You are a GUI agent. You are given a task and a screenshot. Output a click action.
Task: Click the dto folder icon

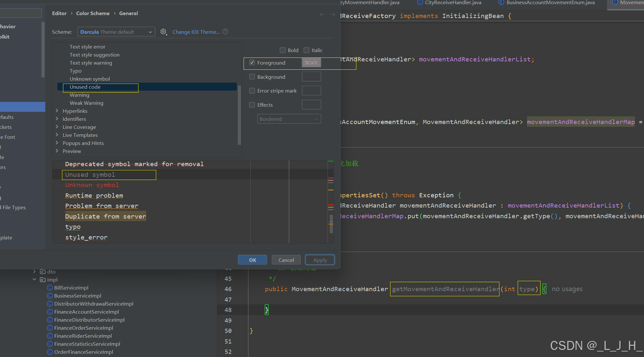click(43, 272)
